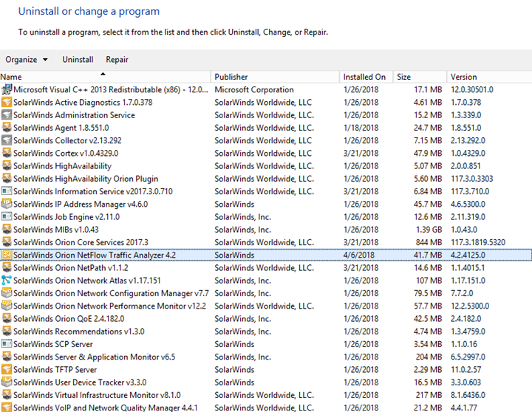Click the SolarWinds HighAvailability Orion Plugin icon
This screenshot has width=532, height=412.
click(7, 179)
